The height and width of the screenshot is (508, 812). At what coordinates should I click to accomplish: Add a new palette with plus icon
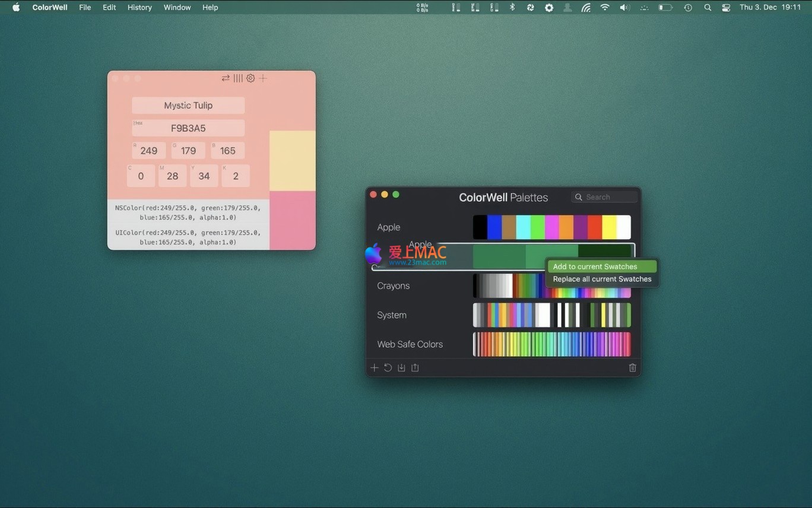375,368
